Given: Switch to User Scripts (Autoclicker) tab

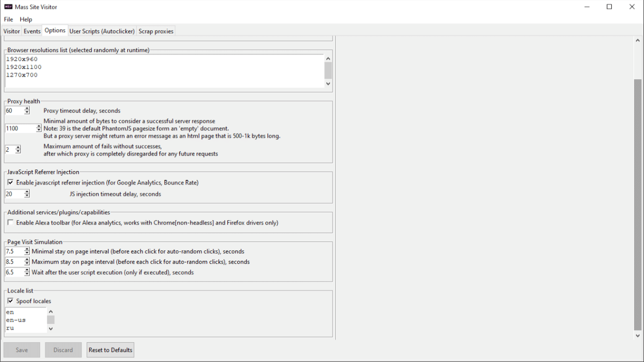Looking at the screenshot, I should (102, 31).
